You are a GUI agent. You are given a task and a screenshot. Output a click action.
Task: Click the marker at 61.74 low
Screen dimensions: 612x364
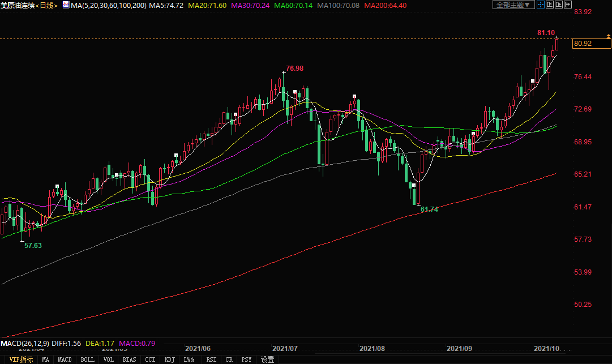pos(418,204)
